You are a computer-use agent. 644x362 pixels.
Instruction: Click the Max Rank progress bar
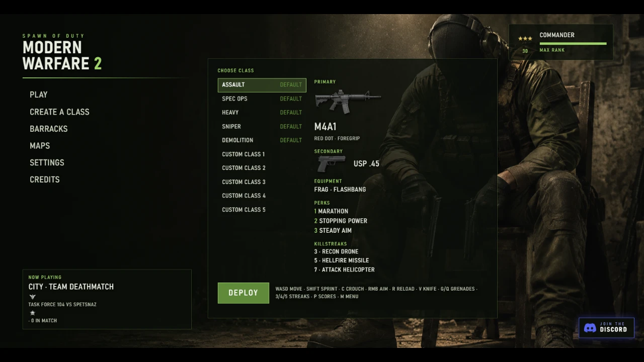tap(573, 44)
